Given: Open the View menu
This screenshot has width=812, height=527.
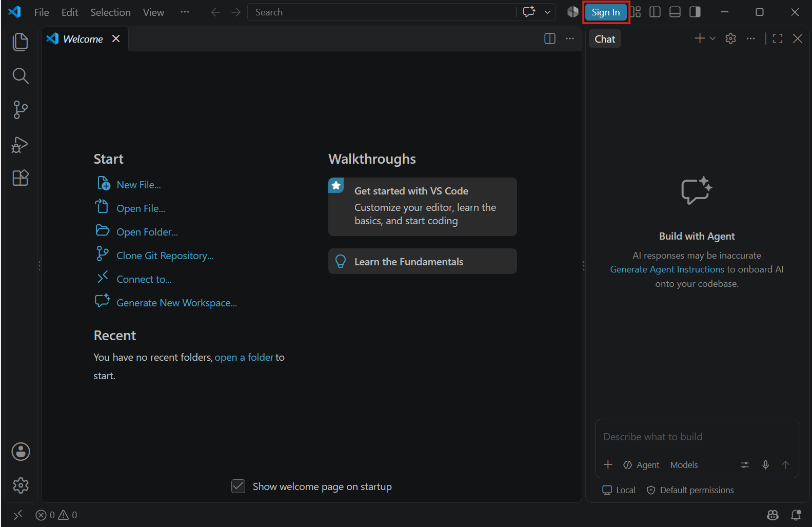Looking at the screenshot, I should (x=153, y=12).
